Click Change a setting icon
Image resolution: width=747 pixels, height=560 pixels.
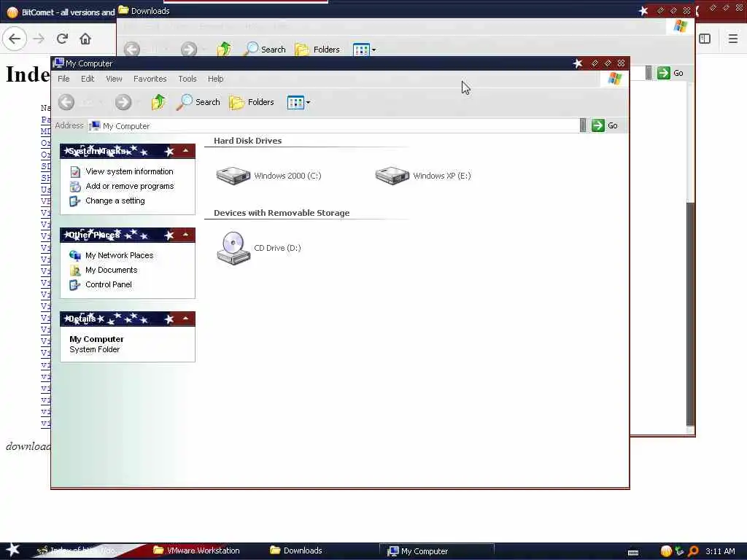tap(75, 201)
